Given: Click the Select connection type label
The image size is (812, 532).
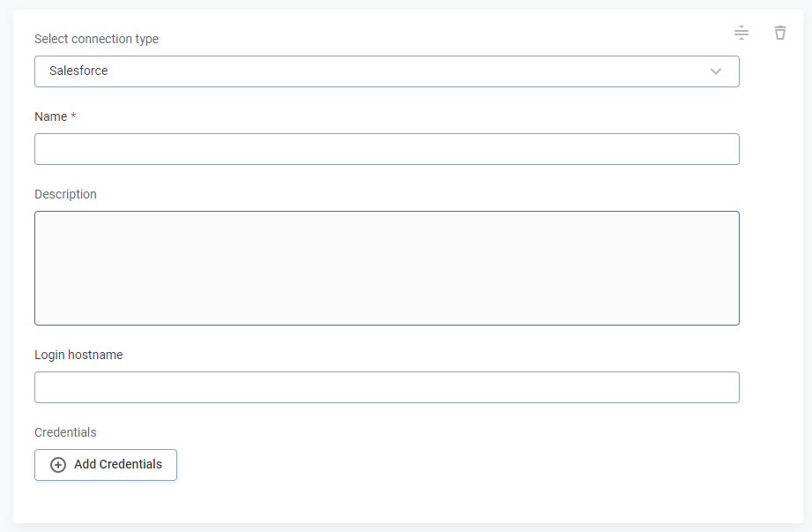Looking at the screenshot, I should (96, 39).
